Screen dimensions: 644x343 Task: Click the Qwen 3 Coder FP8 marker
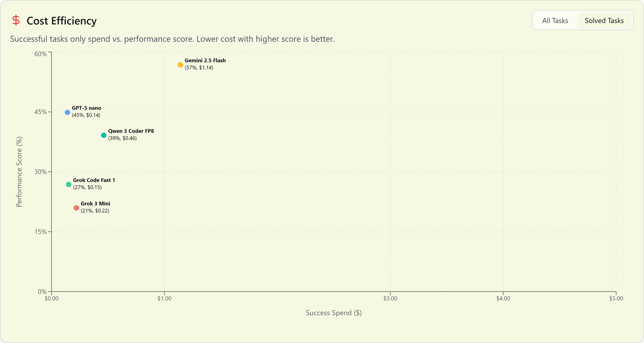[x=104, y=135]
